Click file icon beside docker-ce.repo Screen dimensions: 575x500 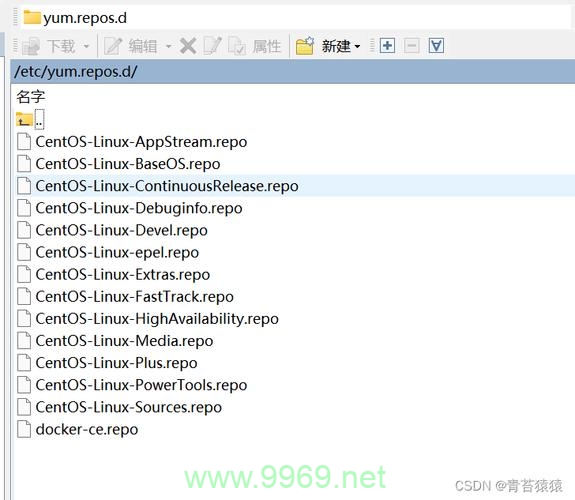pyautogui.click(x=24, y=429)
